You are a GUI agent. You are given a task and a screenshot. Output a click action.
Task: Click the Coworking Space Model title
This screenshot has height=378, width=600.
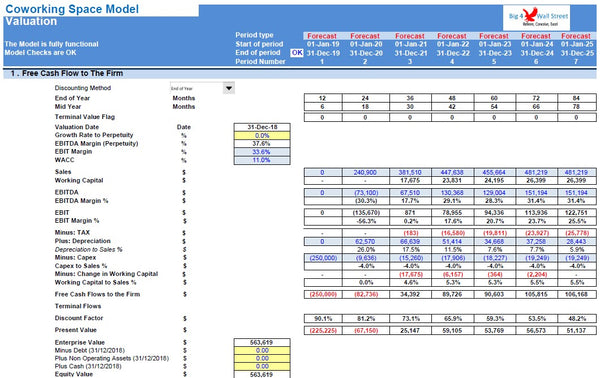tap(72, 9)
